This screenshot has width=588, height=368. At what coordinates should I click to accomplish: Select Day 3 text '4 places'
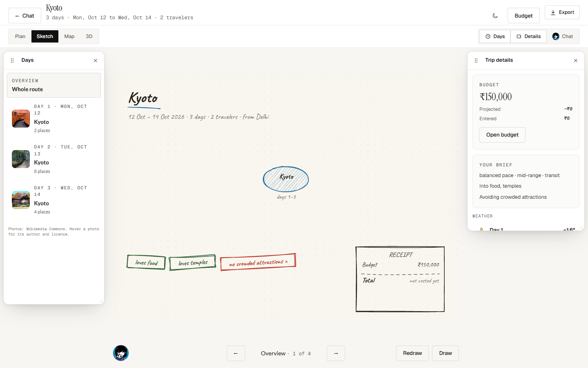point(42,212)
